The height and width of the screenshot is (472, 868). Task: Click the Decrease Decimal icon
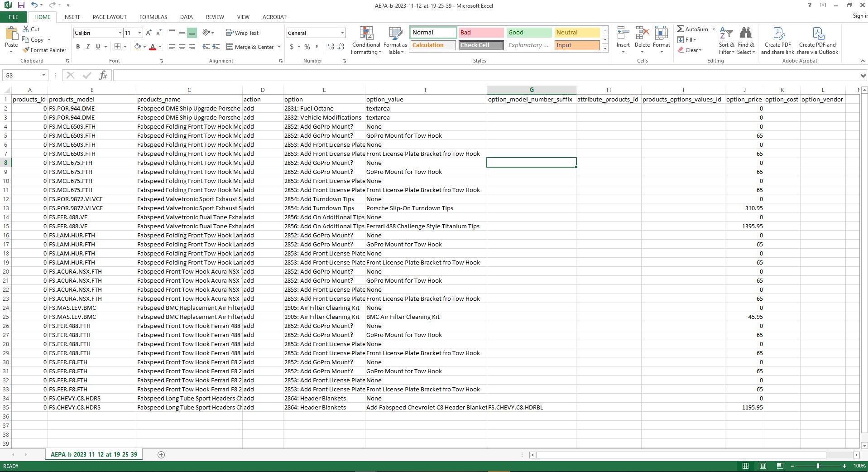[x=340, y=47]
